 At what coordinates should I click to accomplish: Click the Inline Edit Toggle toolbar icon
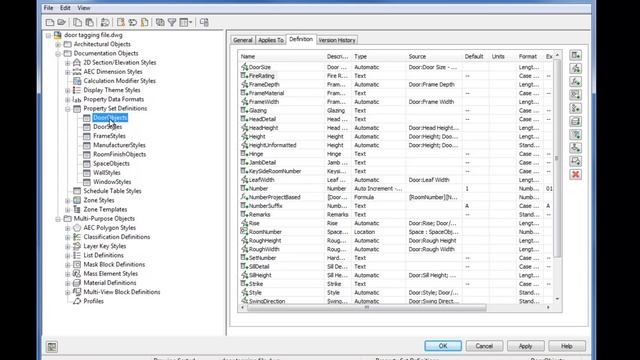pyautogui.click(x=204, y=22)
